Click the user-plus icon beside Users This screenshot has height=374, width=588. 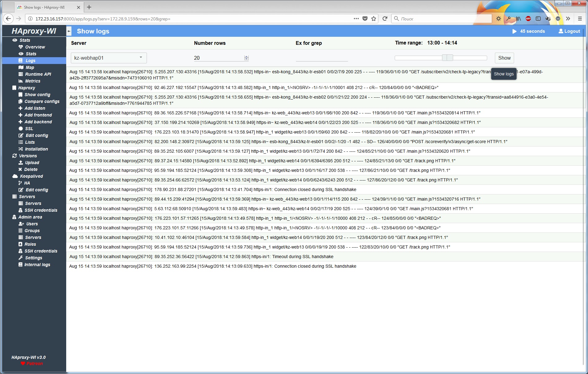(x=21, y=224)
